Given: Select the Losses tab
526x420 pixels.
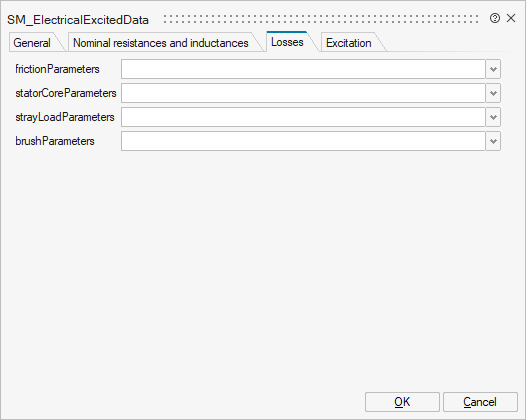Looking at the screenshot, I should tap(287, 42).
